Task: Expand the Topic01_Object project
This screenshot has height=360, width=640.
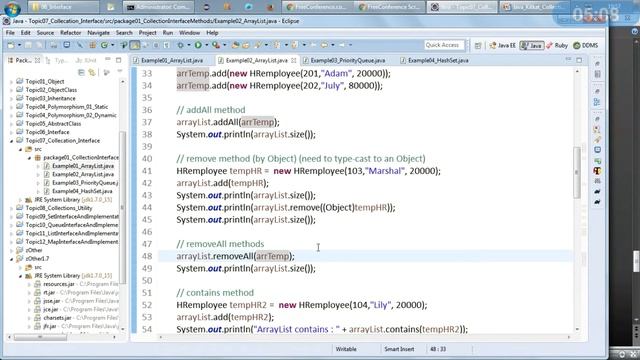Action: (x=11, y=82)
